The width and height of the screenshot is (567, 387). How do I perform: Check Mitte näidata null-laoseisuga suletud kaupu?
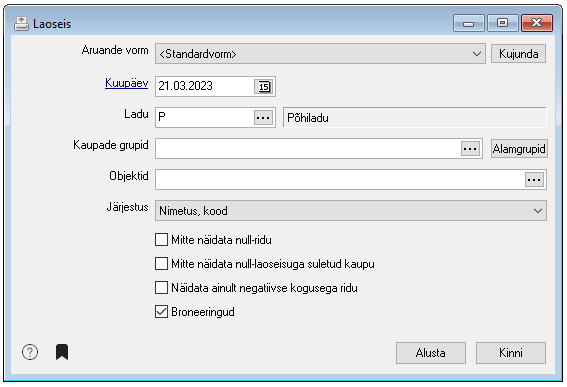pyautogui.click(x=161, y=264)
